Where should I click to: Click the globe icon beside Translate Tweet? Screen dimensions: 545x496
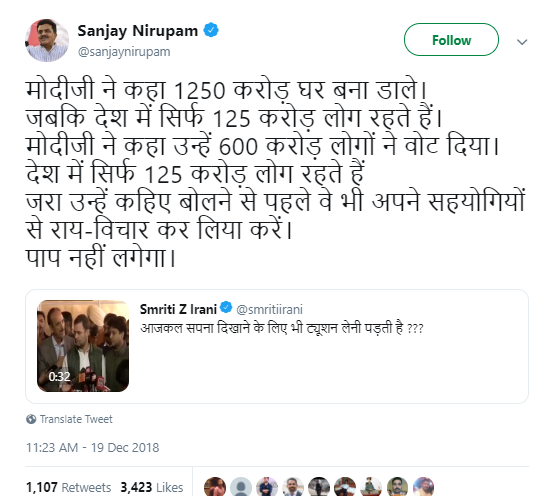31,419
